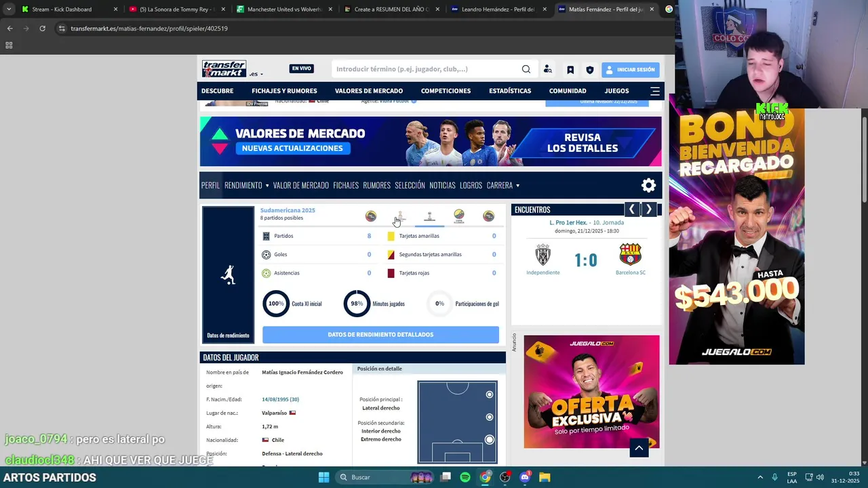Open Spotify from the taskbar
Image resolution: width=868 pixels, height=488 pixels.
click(465, 477)
